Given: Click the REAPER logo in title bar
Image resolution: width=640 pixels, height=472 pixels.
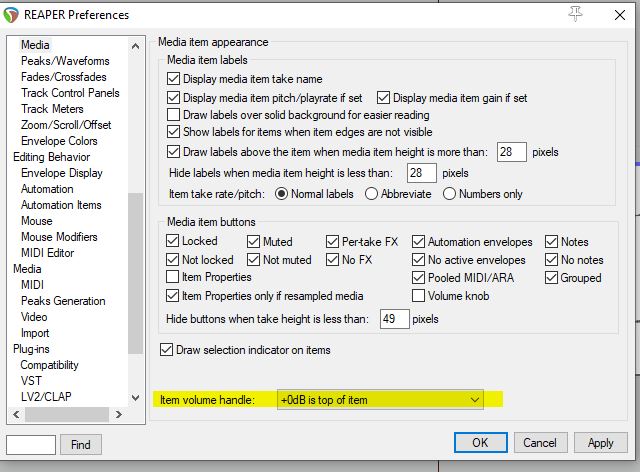Looking at the screenshot, I should 11,15.
